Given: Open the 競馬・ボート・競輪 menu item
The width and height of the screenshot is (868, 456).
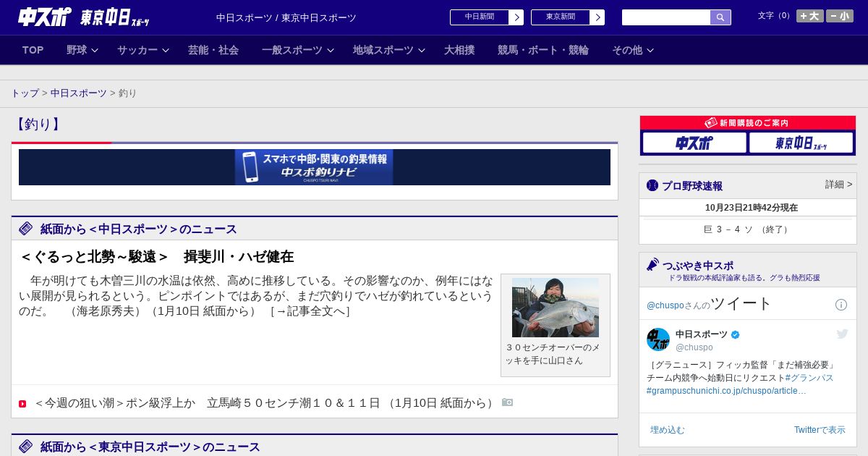Looking at the screenshot, I should tap(543, 50).
